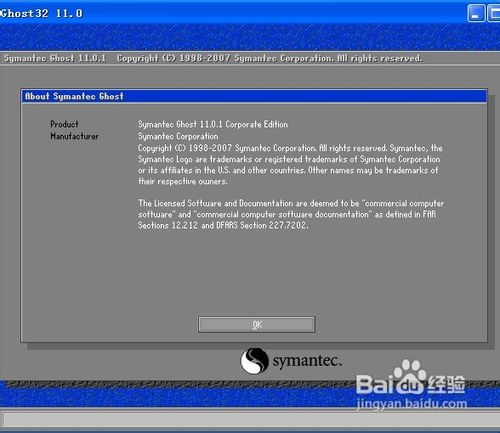Click the Ghost32 11.0 window title bar

pos(233,13)
